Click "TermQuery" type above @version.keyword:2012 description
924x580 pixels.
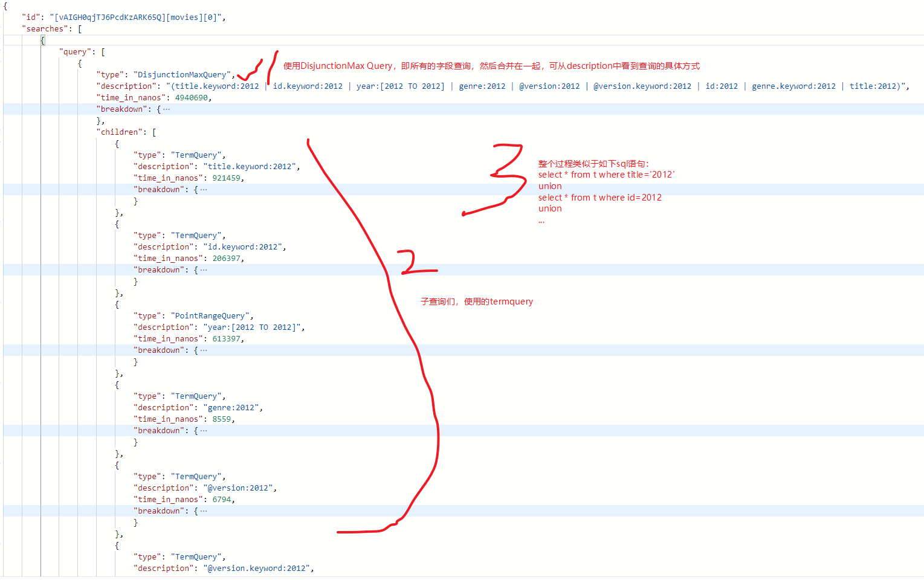196,557
